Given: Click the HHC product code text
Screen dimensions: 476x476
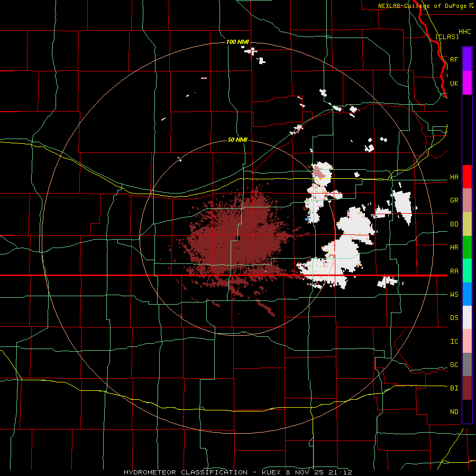Looking at the screenshot, I should 464,32.
